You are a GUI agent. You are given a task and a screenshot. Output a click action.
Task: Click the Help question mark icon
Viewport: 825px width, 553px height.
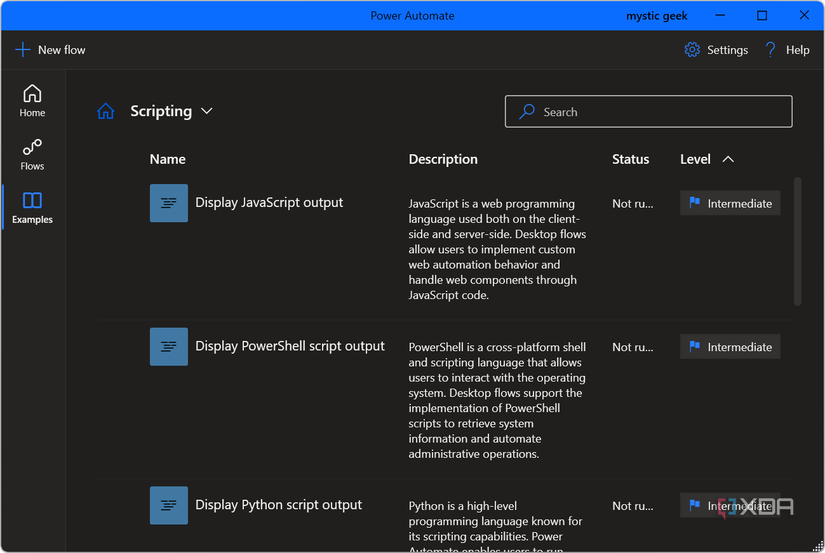[770, 50]
